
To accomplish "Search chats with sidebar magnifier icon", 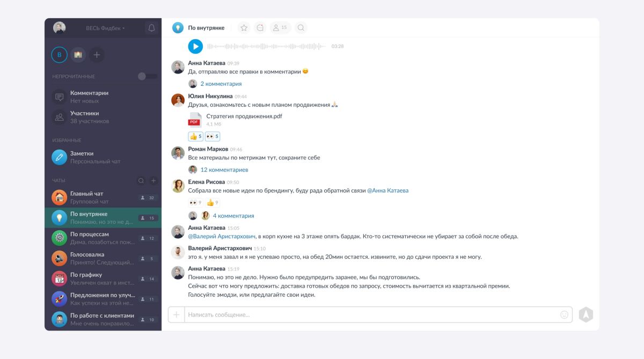I will point(141,181).
